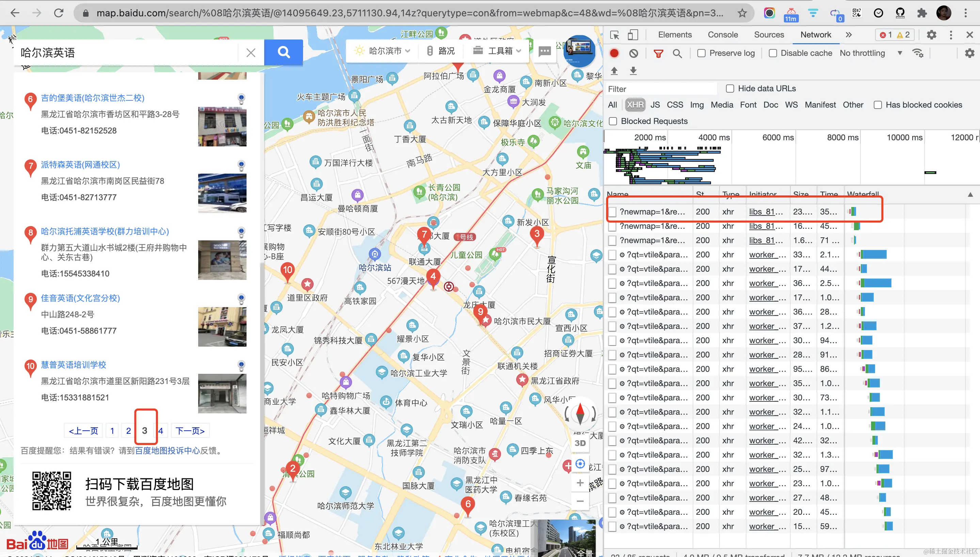This screenshot has height=557, width=980.
Task: Toggle the network filter funnel icon
Action: pyautogui.click(x=658, y=53)
